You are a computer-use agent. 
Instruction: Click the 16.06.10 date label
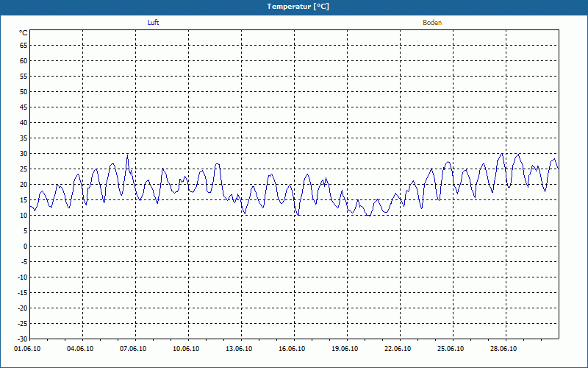(x=292, y=349)
